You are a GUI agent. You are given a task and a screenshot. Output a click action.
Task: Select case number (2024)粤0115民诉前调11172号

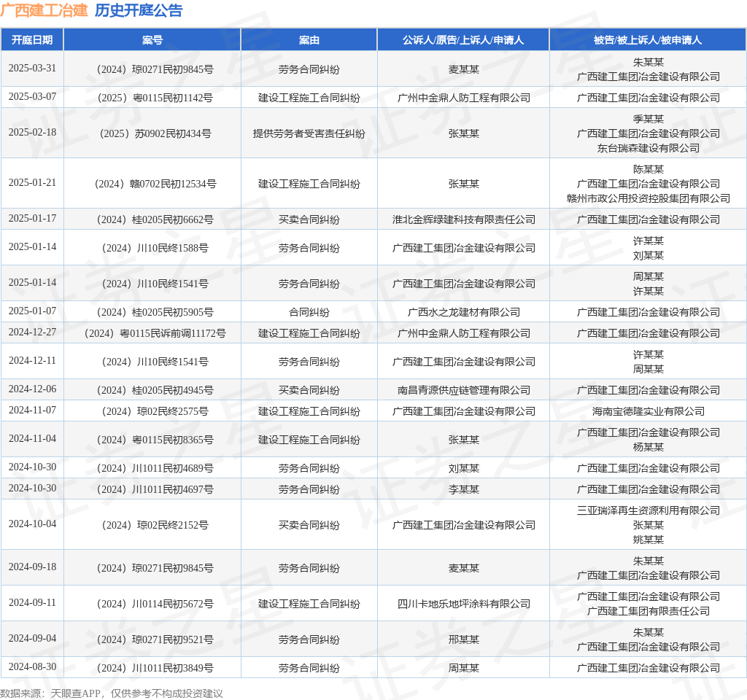click(155, 333)
